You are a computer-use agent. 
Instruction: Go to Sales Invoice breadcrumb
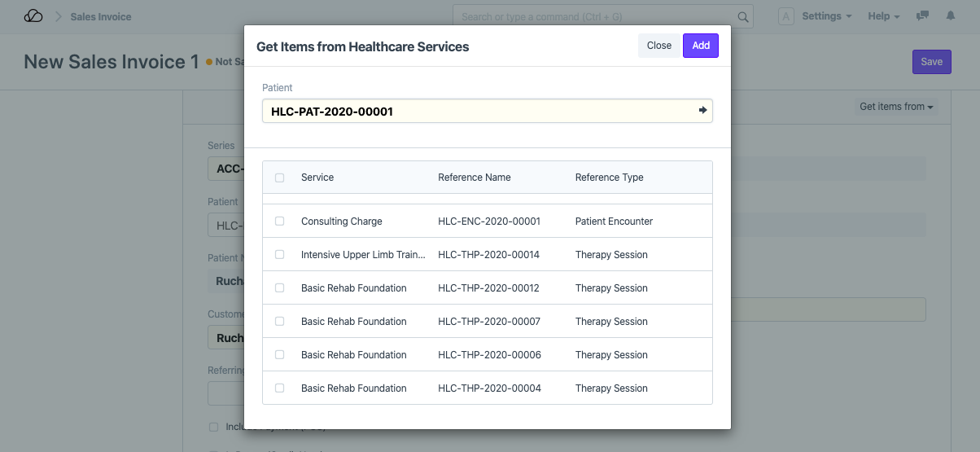point(101,17)
